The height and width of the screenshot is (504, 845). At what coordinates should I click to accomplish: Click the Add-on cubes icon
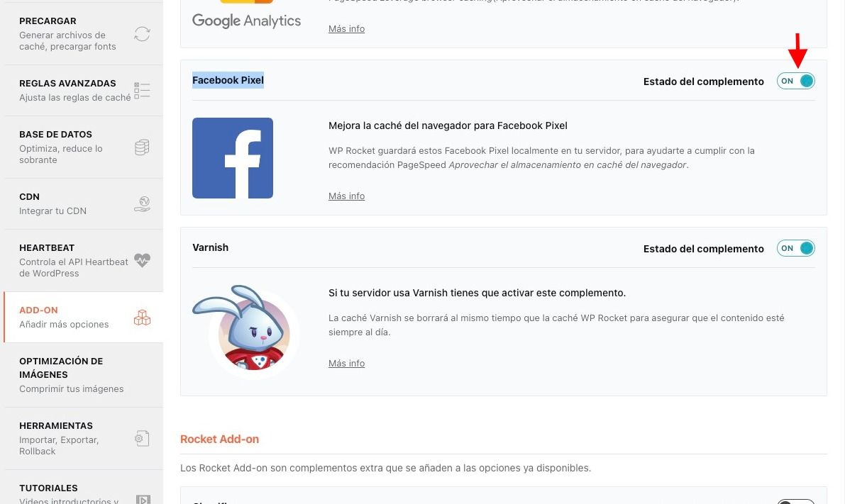pos(143,318)
